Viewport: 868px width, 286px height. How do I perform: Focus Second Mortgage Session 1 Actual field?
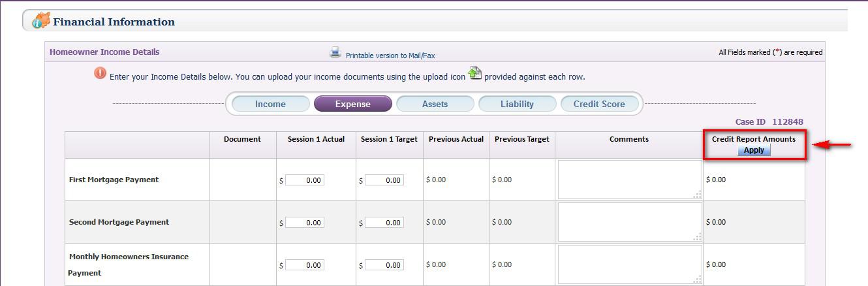click(305, 223)
